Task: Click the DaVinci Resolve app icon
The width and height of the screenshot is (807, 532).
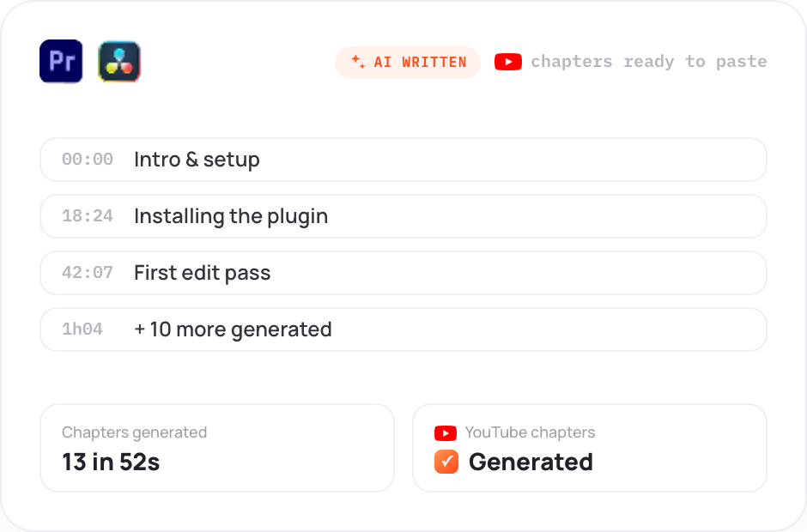Action: point(119,61)
